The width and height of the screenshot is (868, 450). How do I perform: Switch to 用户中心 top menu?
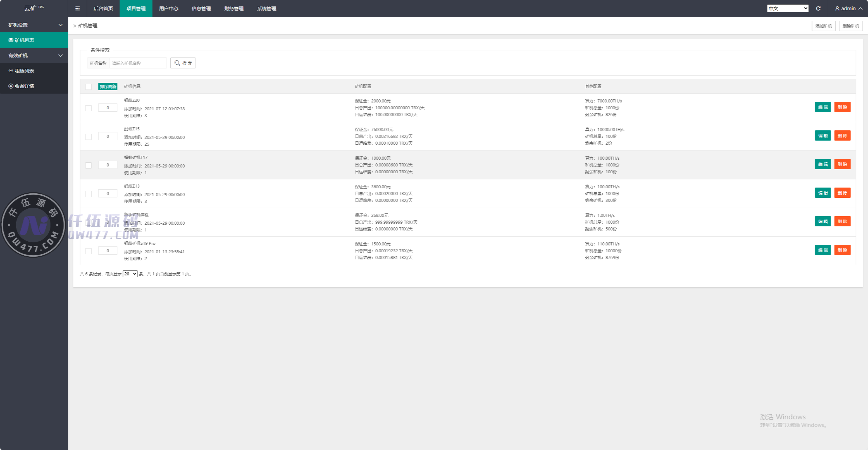point(168,9)
